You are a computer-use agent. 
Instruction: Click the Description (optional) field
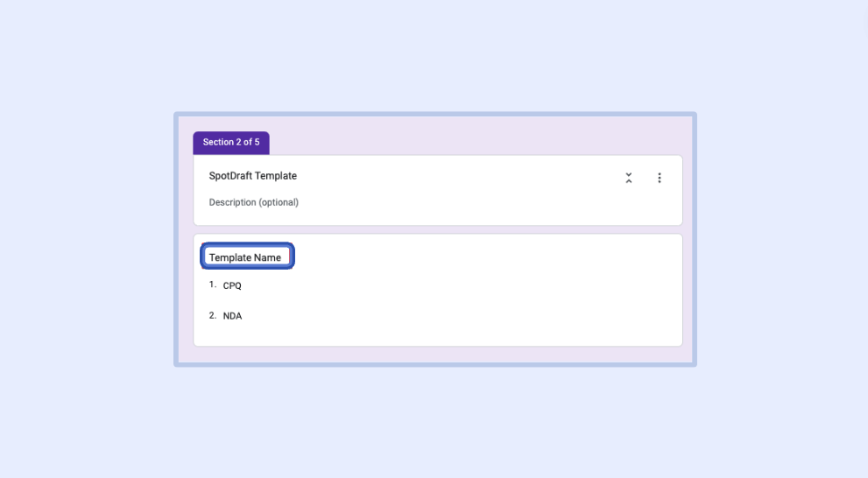coord(254,202)
